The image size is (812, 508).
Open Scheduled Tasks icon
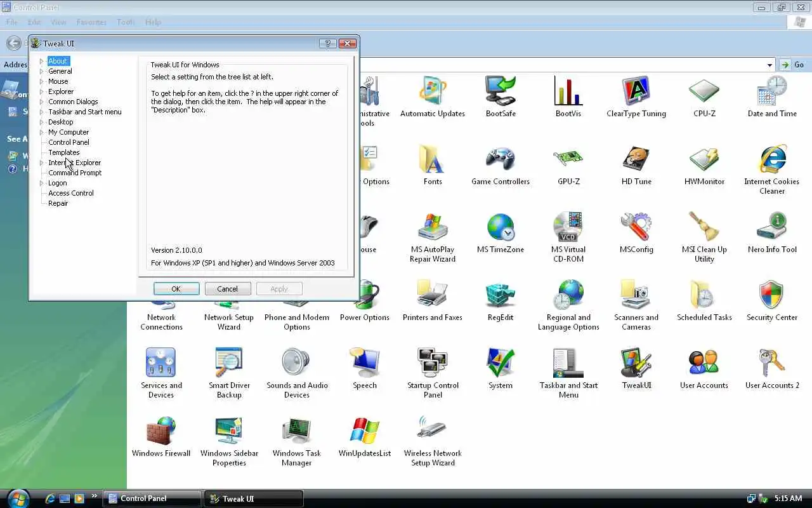tap(704, 295)
